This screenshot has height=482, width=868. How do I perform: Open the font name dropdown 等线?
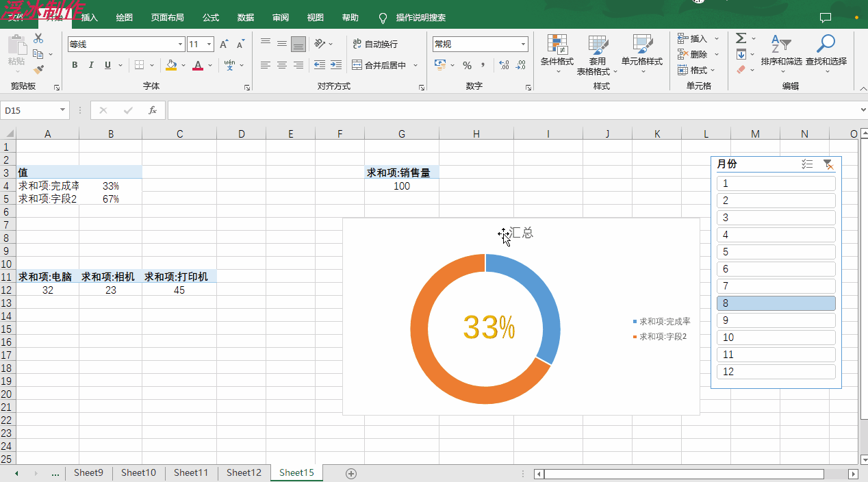[x=181, y=45]
